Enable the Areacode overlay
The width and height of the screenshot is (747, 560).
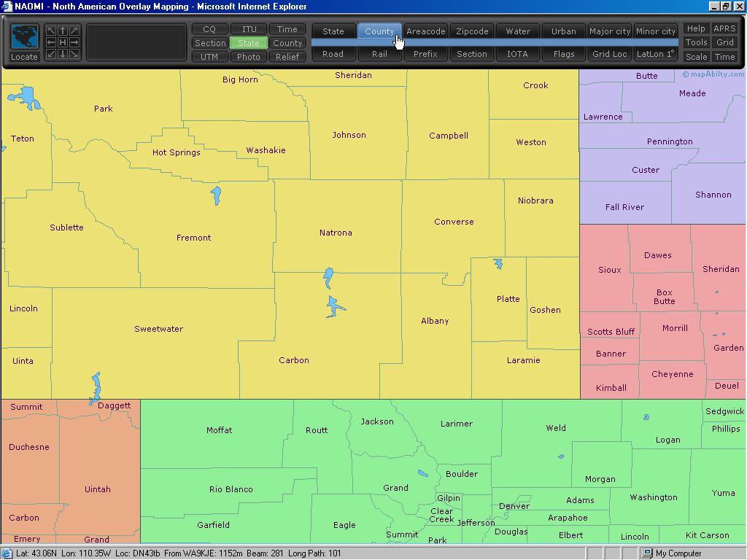[425, 31]
